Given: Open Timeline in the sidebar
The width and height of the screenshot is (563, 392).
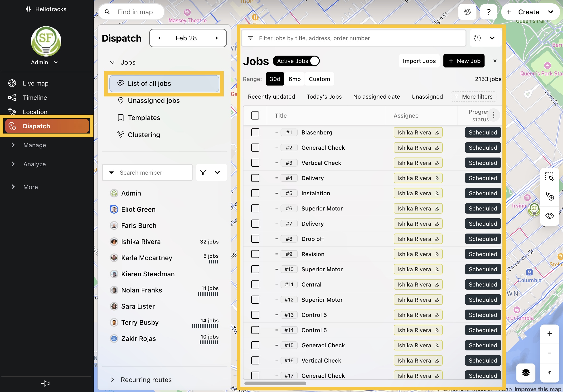Looking at the screenshot, I should coord(35,98).
